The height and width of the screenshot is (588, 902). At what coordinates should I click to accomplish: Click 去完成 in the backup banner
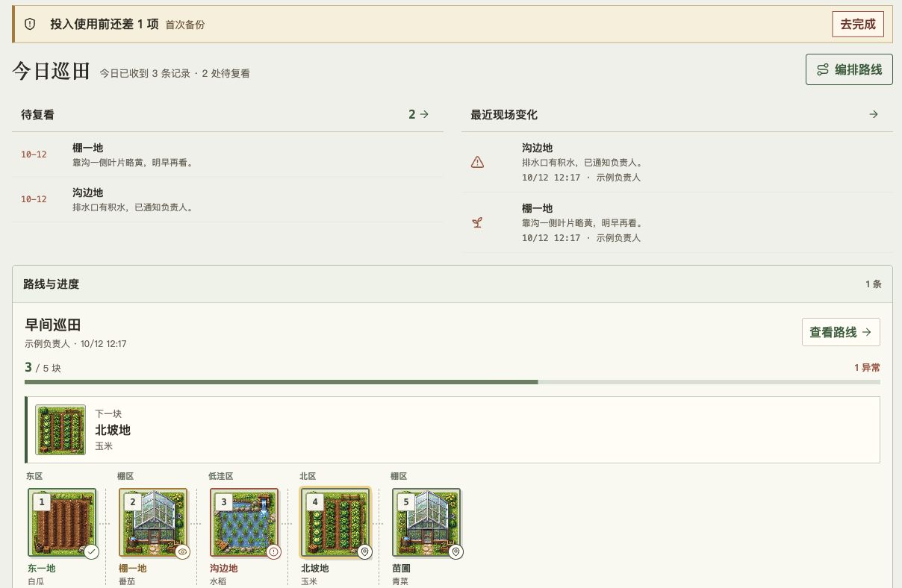point(858,24)
